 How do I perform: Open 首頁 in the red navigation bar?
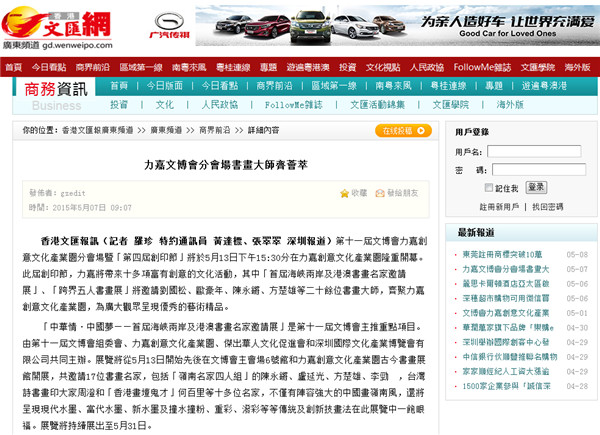[14, 67]
